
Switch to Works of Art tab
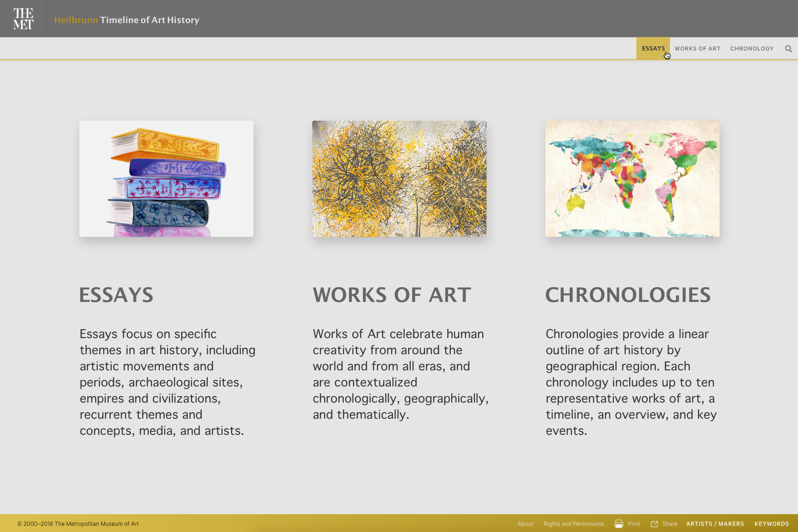coord(697,48)
